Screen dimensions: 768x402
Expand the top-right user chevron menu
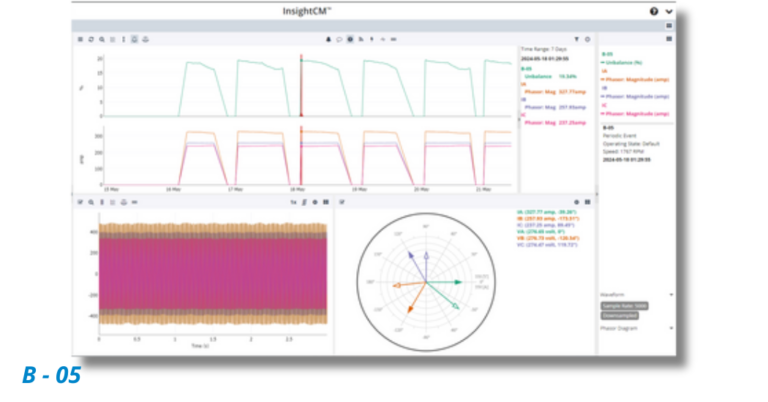click(x=669, y=11)
